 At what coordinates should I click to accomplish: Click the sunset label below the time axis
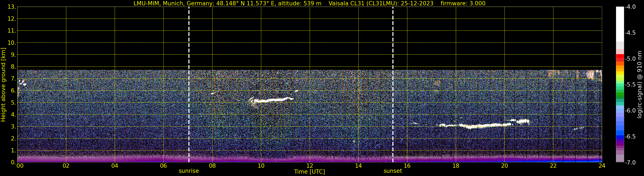pos(393,171)
